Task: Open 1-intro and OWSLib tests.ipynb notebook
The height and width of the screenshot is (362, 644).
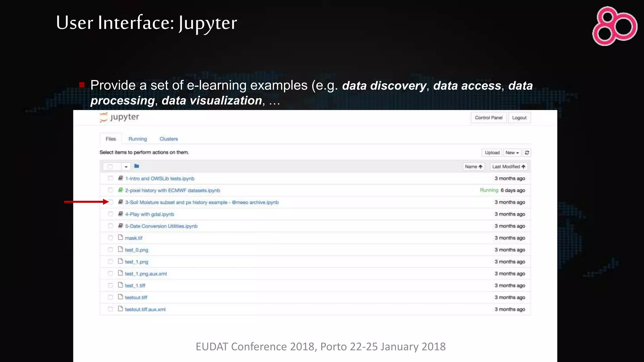Action: (x=160, y=178)
